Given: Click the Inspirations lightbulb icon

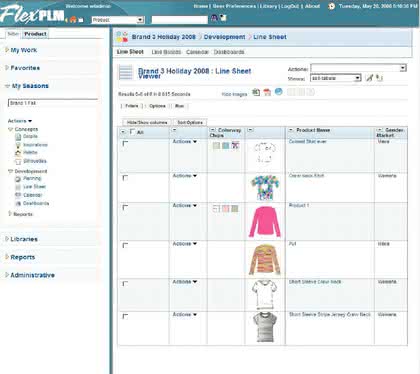Looking at the screenshot, I should 18,145.
